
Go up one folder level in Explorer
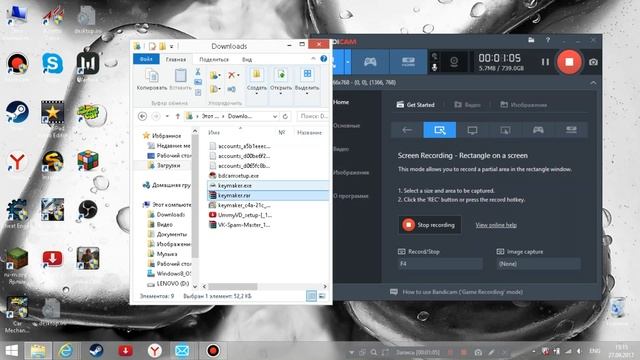coord(178,116)
